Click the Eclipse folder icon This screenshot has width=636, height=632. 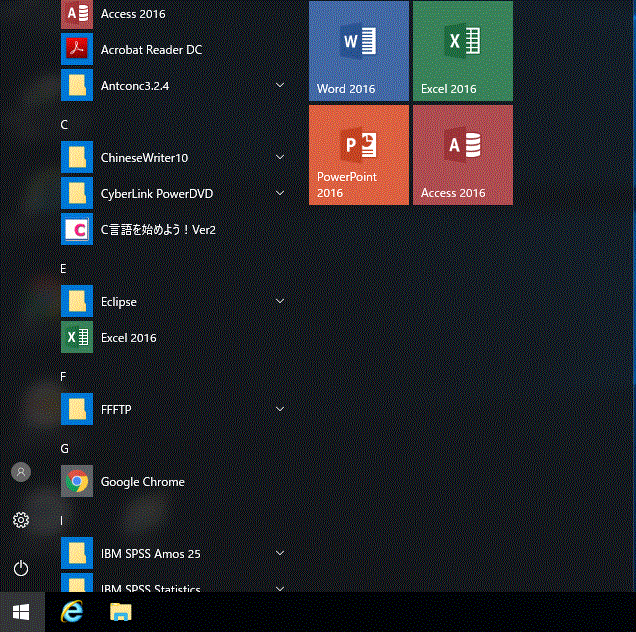77,301
